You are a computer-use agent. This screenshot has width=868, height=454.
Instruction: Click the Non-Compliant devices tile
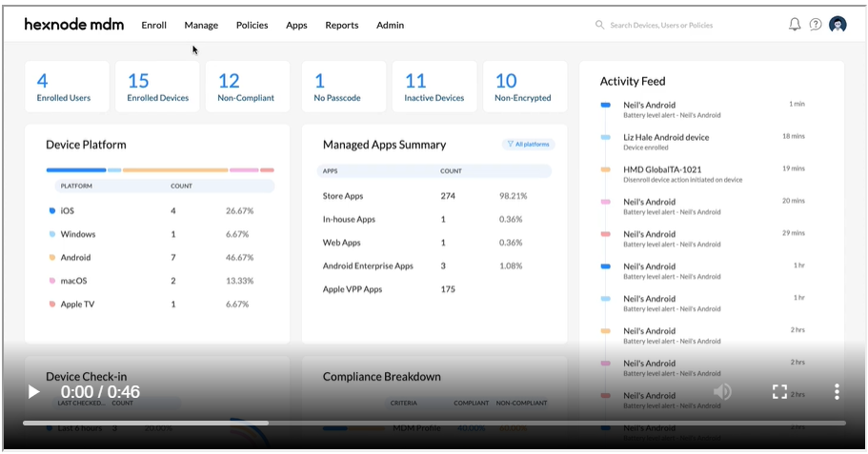(x=246, y=87)
